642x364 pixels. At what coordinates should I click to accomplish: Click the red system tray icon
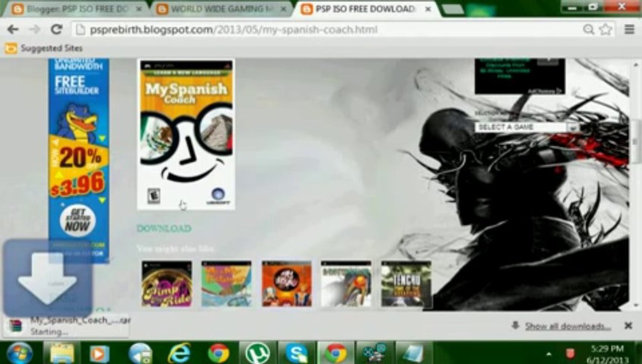click(x=570, y=353)
